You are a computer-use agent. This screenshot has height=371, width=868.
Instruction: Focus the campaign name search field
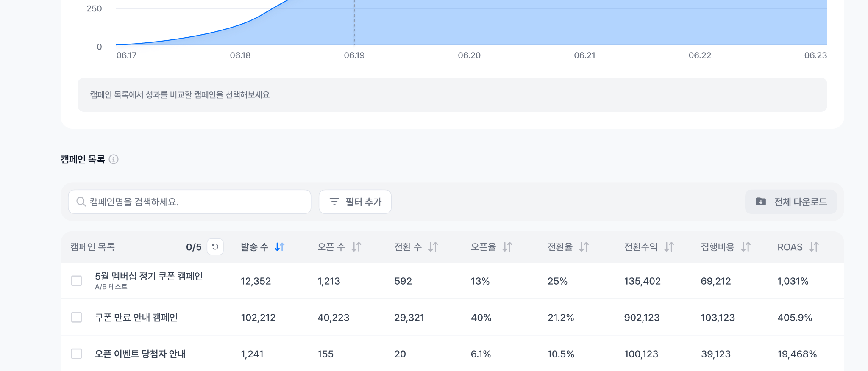[x=195, y=202]
